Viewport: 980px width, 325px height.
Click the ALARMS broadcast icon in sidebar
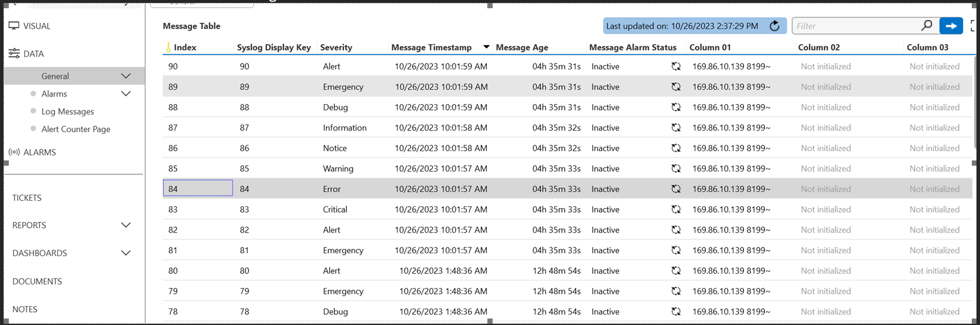click(14, 152)
